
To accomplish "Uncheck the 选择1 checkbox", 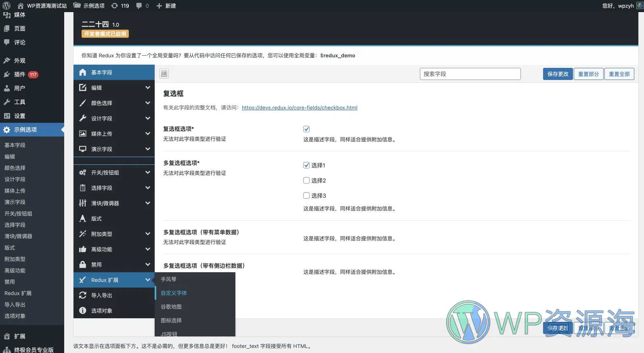I will (306, 165).
